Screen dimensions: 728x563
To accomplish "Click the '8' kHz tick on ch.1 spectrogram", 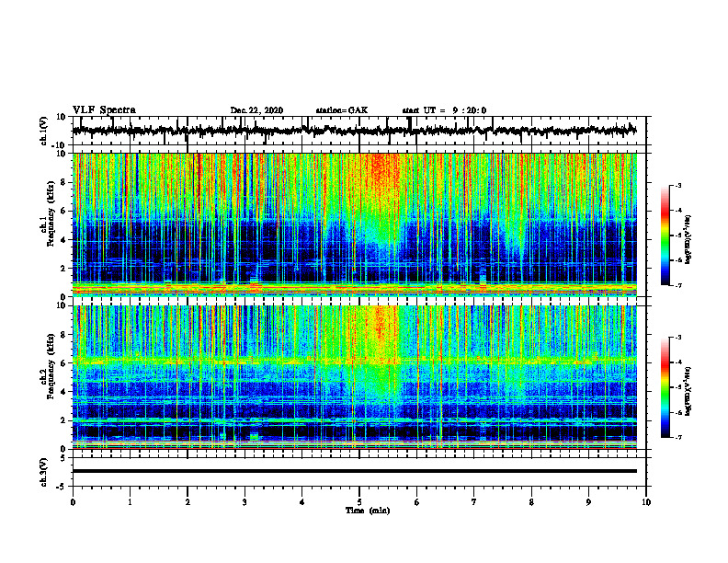I will click(x=63, y=182).
